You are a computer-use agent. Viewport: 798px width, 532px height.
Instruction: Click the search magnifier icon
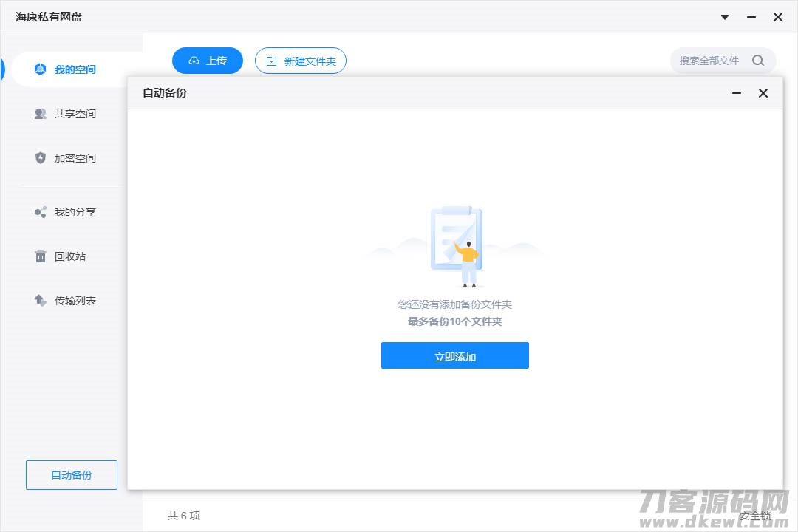[x=758, y=61]
